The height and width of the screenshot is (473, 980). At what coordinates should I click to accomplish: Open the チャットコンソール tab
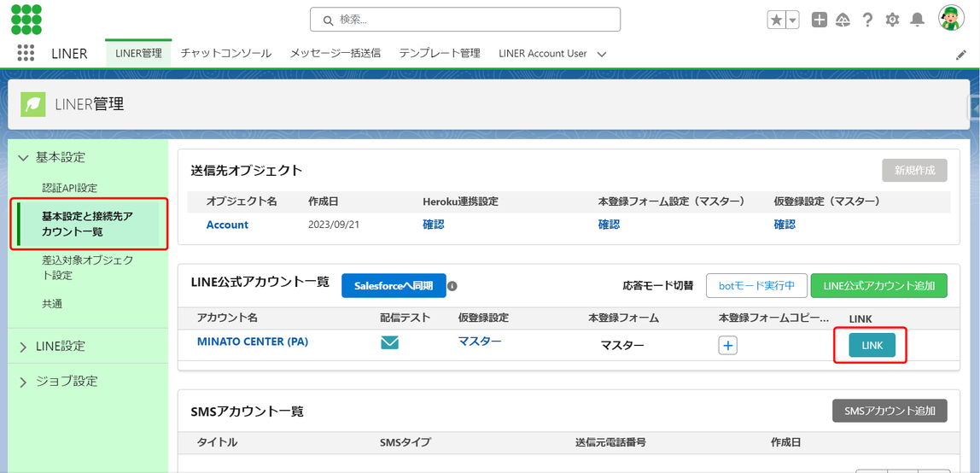point(225,53)
